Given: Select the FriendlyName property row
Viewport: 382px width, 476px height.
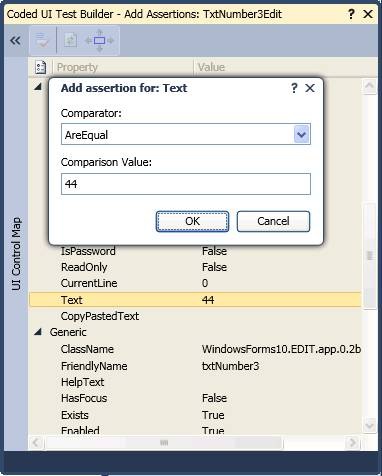Looking at the screenshot, I should 195,366.
